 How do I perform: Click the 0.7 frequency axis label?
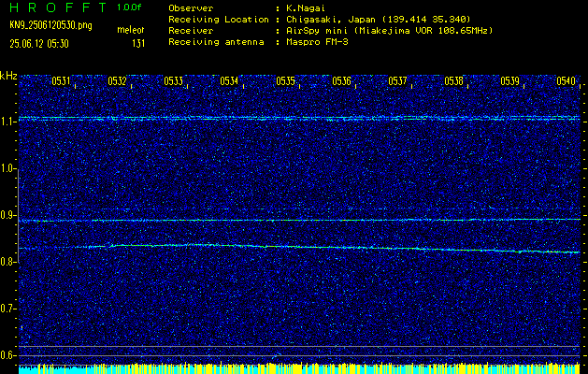pos(7,309)
